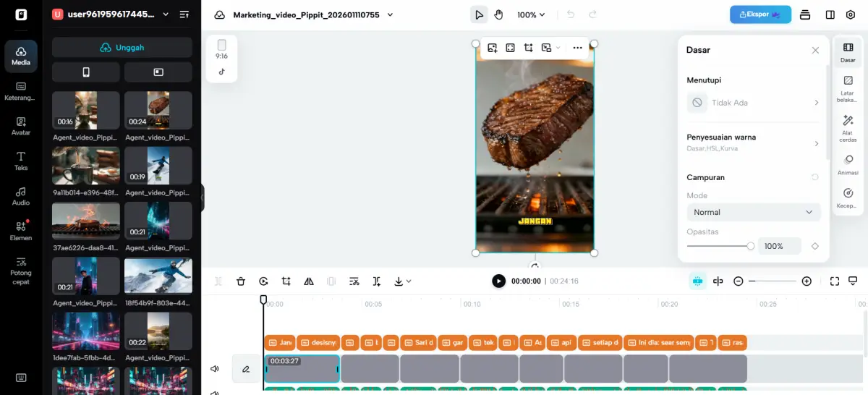The width and height of the screenshot is (868, 395).
Task: Switch to the Teks tab
Action: 21,161
